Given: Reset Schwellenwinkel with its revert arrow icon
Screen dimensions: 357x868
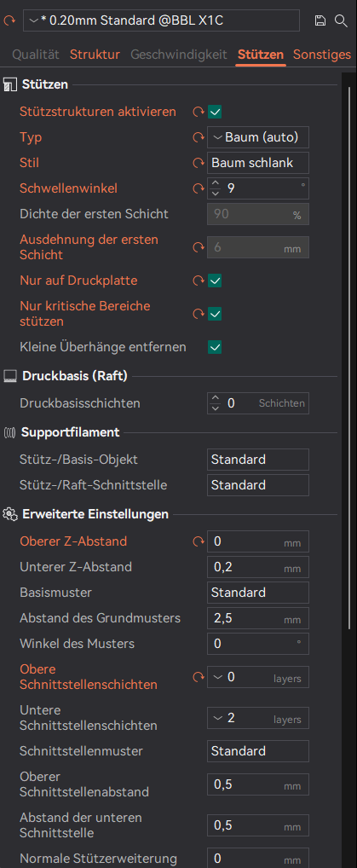Looking at the screenshot, I should [x=199, y=188].
